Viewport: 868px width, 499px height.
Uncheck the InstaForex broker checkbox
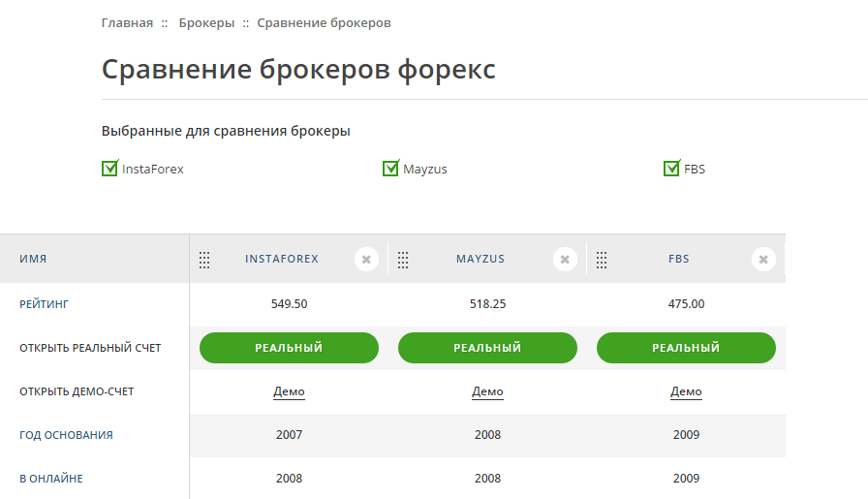(x=109, y=168)
